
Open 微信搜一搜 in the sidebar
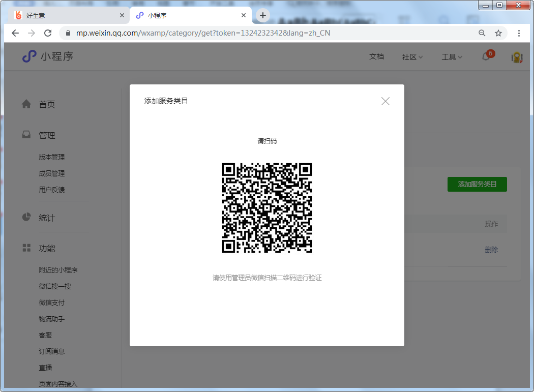point(55,286)
